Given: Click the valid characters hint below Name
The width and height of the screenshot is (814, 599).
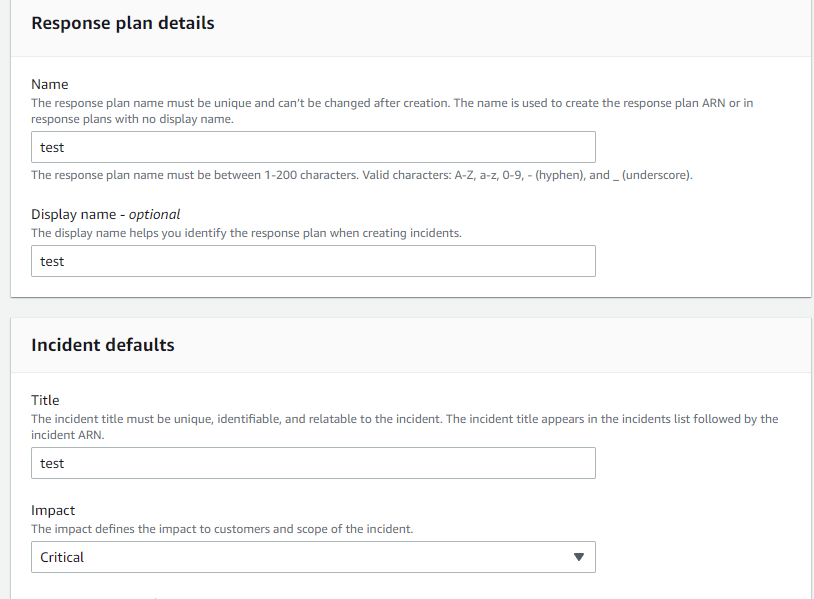Looking at the screenshot, I should [x=362, y=175].
